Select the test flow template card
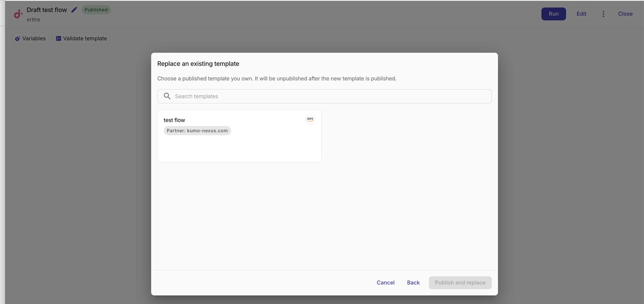The height and width of the screenshot is (304, 644). tap(239, 136)
